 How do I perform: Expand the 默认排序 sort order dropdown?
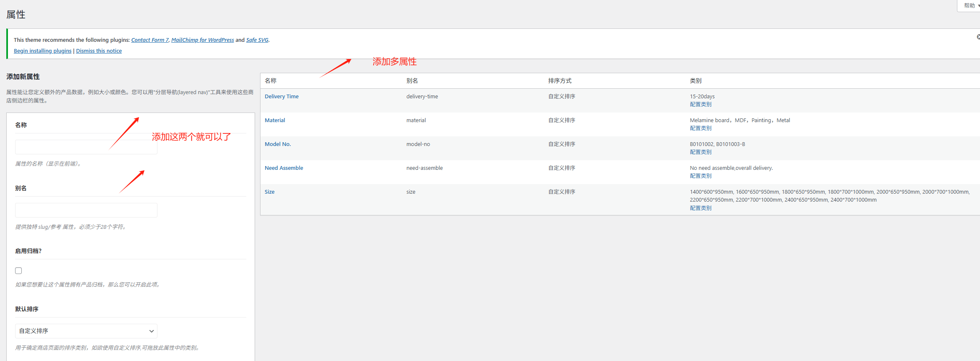(x=86, y=331)
